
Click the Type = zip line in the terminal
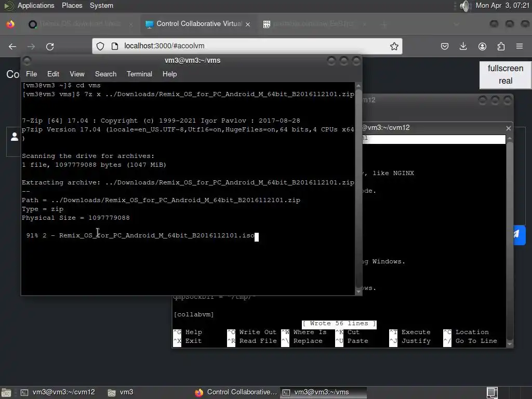point(43,209)
